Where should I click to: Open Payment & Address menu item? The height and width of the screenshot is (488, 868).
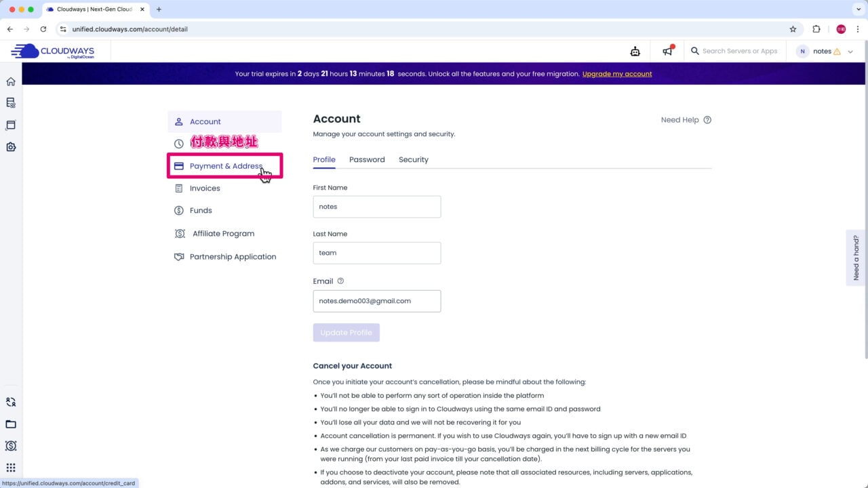[x=225, y=166]
